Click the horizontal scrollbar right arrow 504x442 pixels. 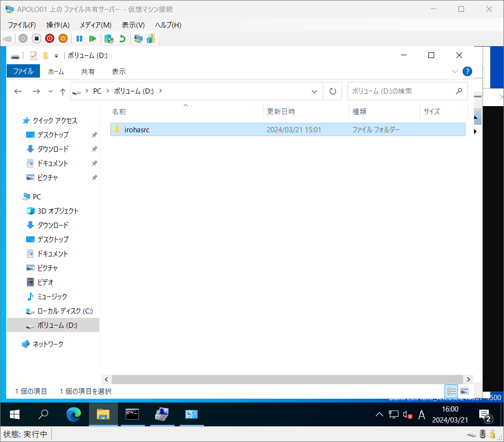(468, 379)
